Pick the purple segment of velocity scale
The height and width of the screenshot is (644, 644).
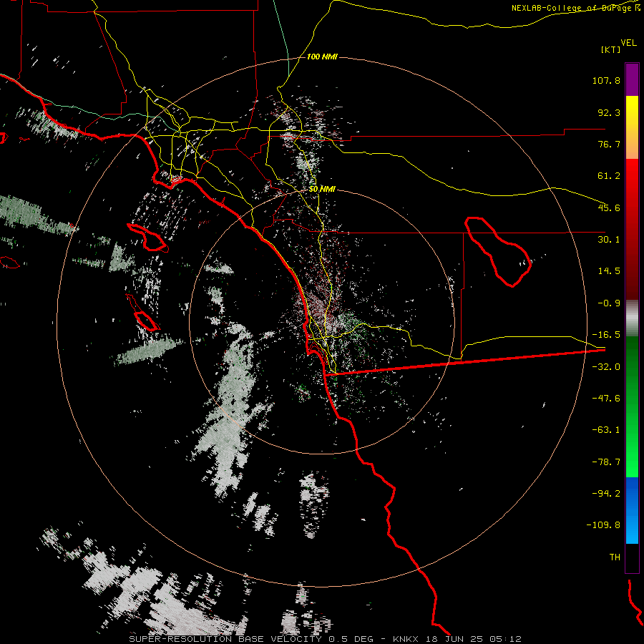(632, 79)
